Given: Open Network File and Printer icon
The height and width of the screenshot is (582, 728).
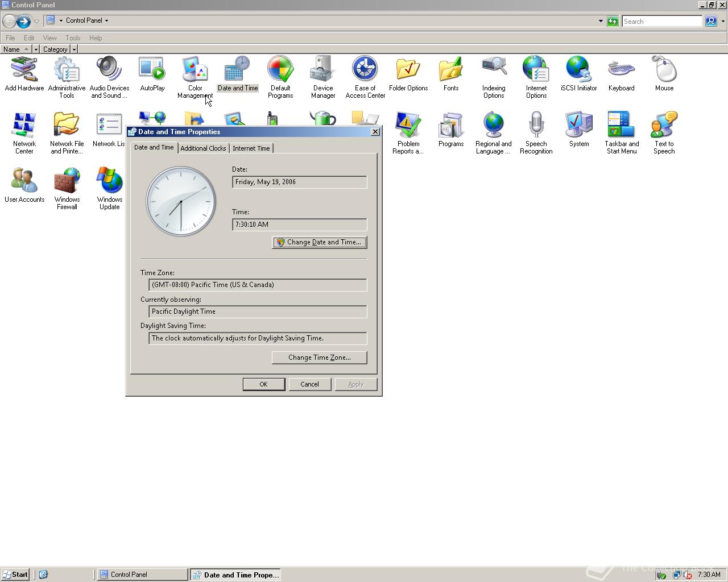Looking at the screenshot, I should [67, 133].
